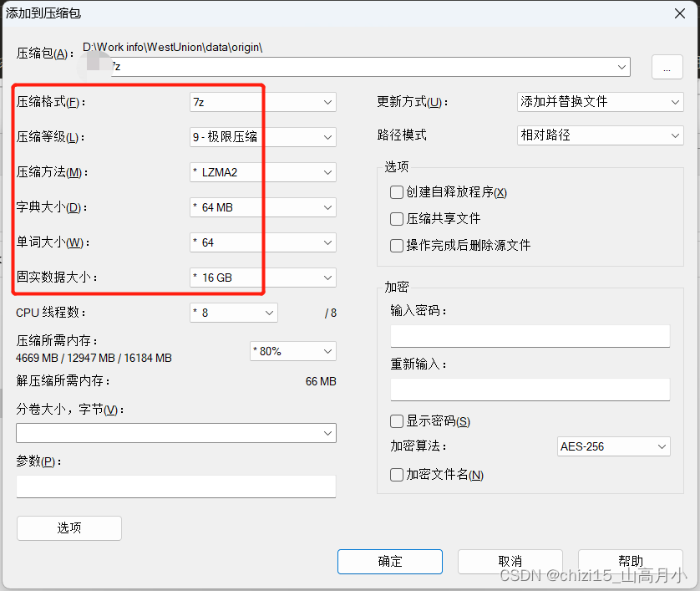Click the 取消 cancel button
The height and width of the screenshot is (591, 700).
510,562
